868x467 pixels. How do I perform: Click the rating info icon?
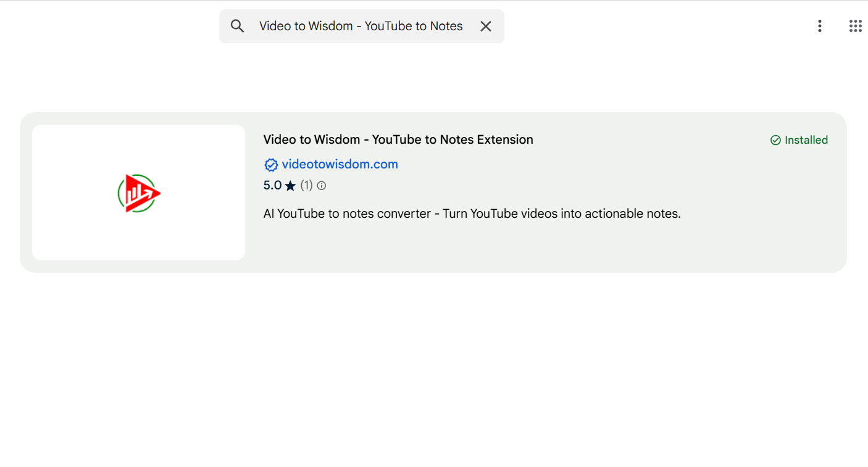pos(322,186)
